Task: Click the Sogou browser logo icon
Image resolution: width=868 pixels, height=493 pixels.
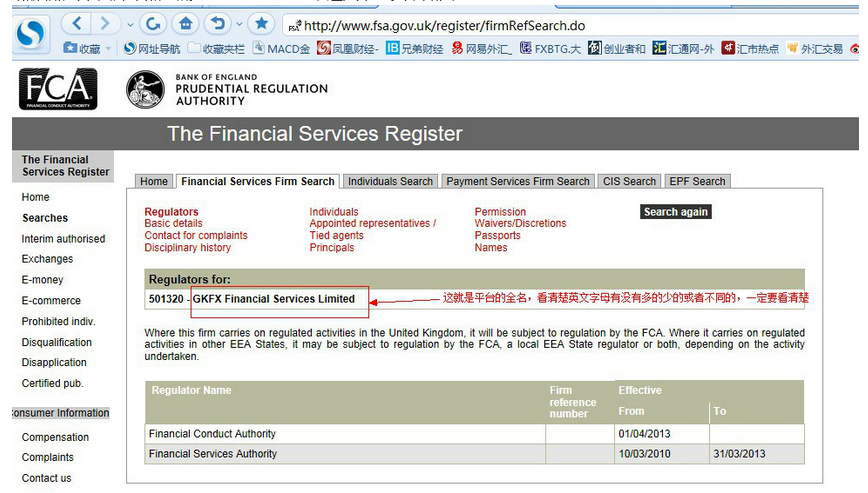Action: pos(30,33)
